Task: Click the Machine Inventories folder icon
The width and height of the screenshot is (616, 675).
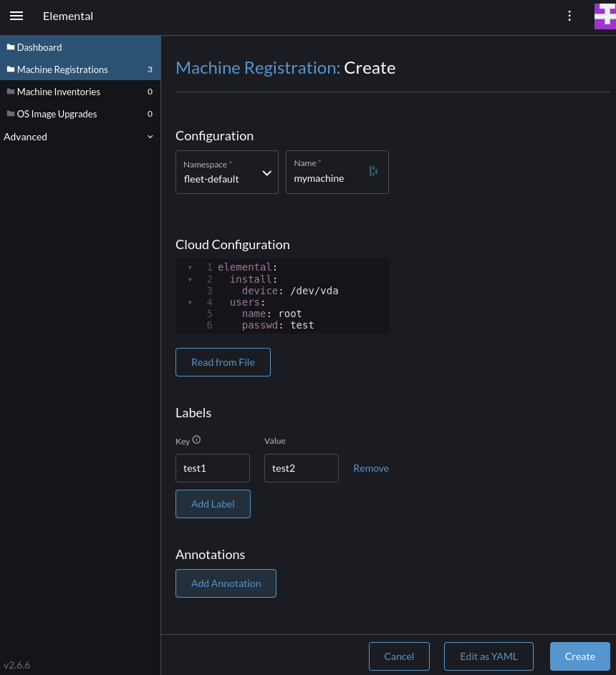Action: tap(11, 91)
